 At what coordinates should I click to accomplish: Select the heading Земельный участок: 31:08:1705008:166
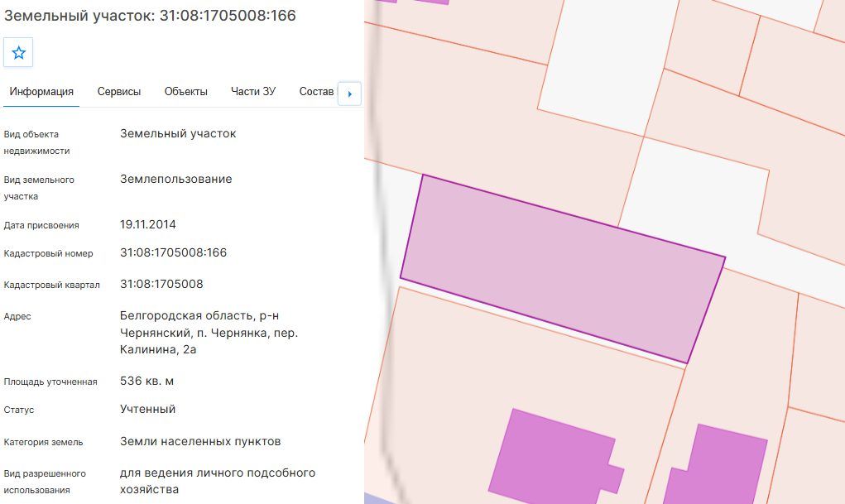(x=150, y=15)
